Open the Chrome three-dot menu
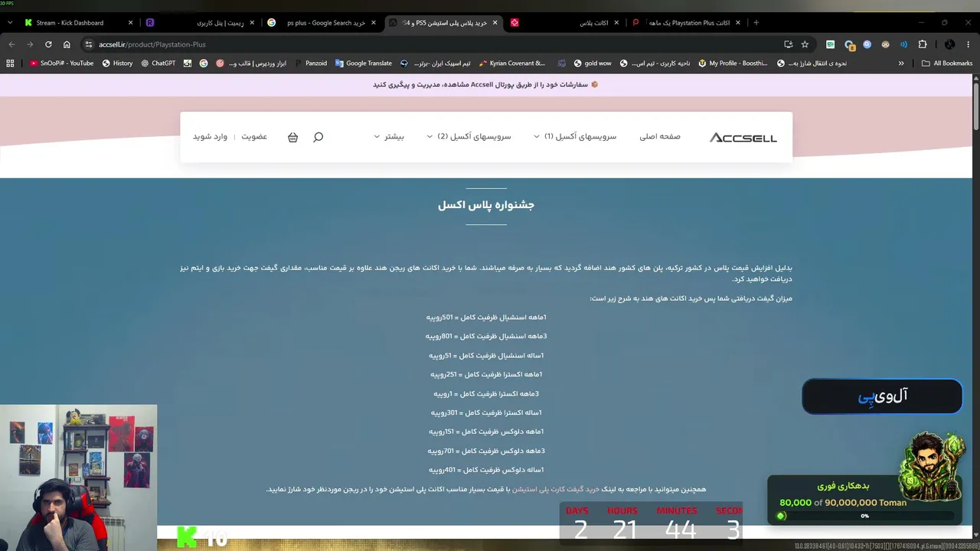 pos(969,44)
